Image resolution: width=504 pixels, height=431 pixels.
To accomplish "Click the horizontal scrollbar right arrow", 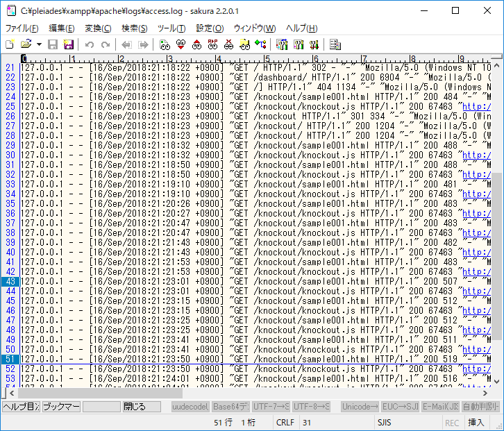I will coord(485,393).
